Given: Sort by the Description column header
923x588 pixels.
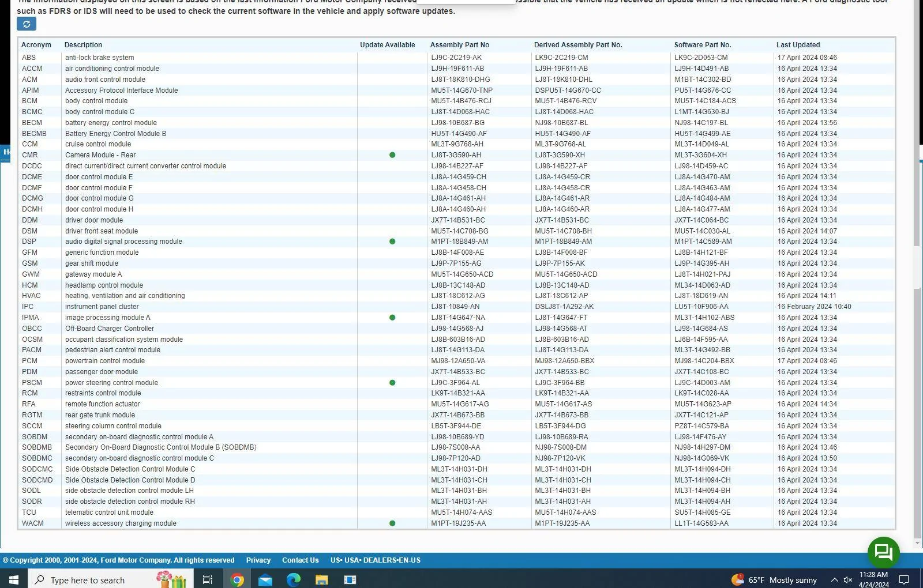Looking at the screenshot, I should point(83,45).
